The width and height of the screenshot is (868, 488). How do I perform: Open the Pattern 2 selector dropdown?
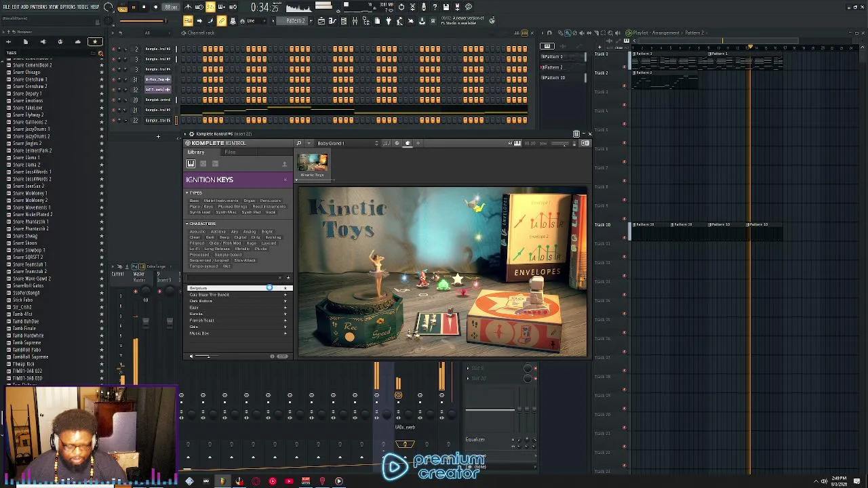point(296,21)
